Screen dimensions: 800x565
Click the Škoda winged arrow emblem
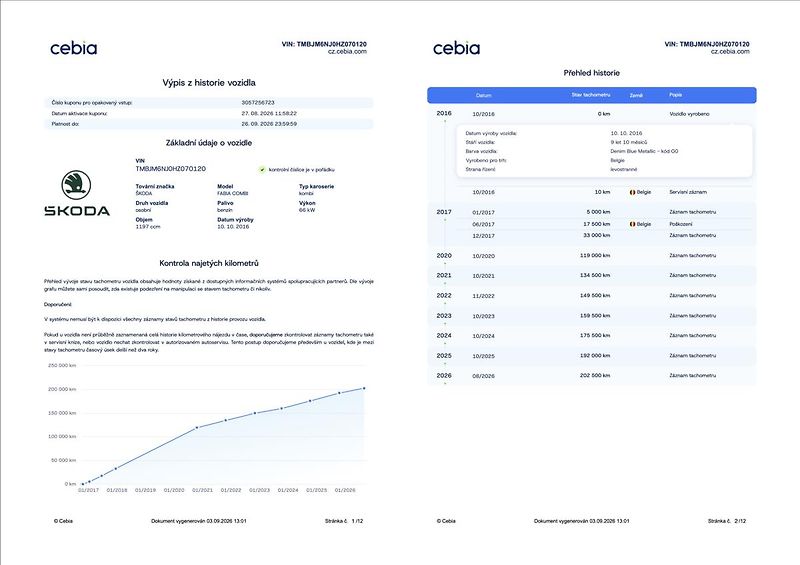click(76, 185)
